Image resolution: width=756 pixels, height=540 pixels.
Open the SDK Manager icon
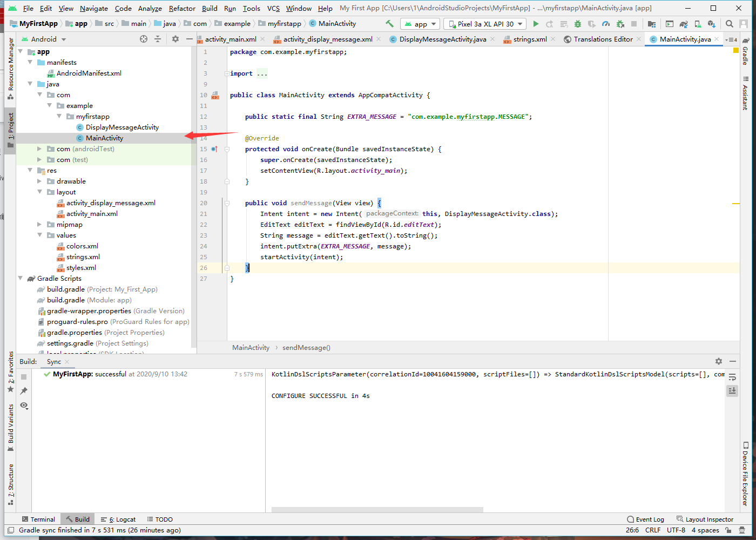coord(711,24)
